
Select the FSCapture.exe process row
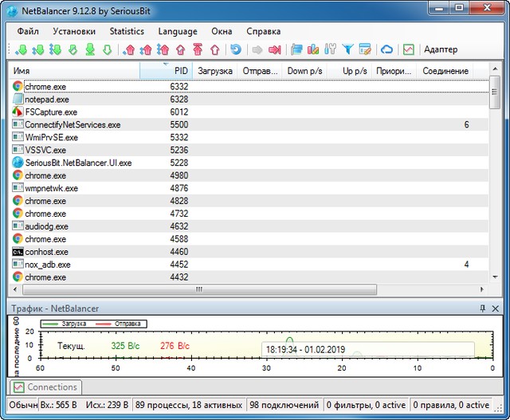pos(51,112)
